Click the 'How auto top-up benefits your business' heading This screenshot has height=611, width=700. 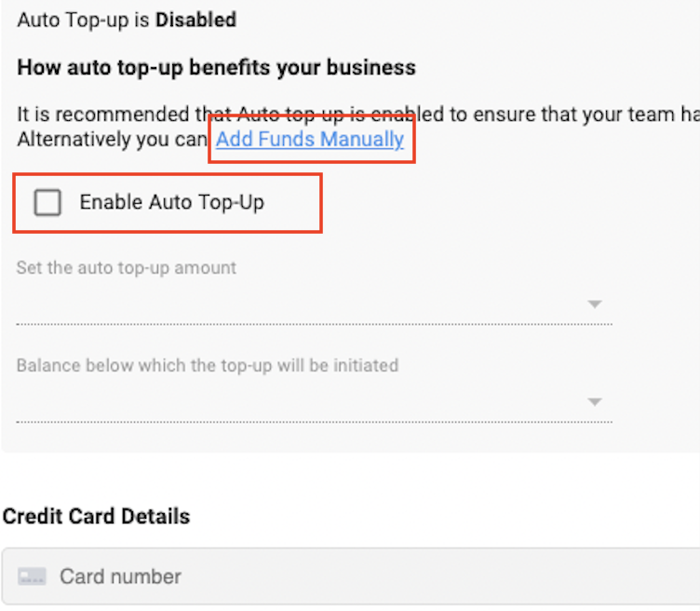(217, 68)
